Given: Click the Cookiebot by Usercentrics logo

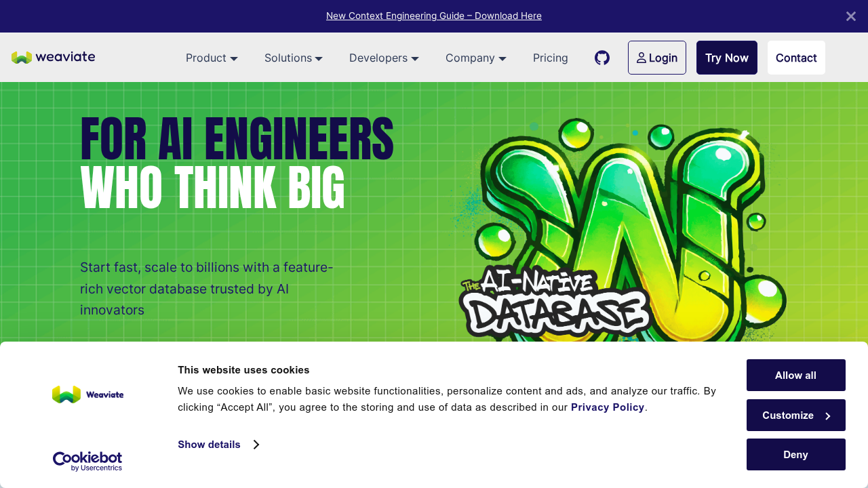Looking at the screenshot, I should 87,462.
